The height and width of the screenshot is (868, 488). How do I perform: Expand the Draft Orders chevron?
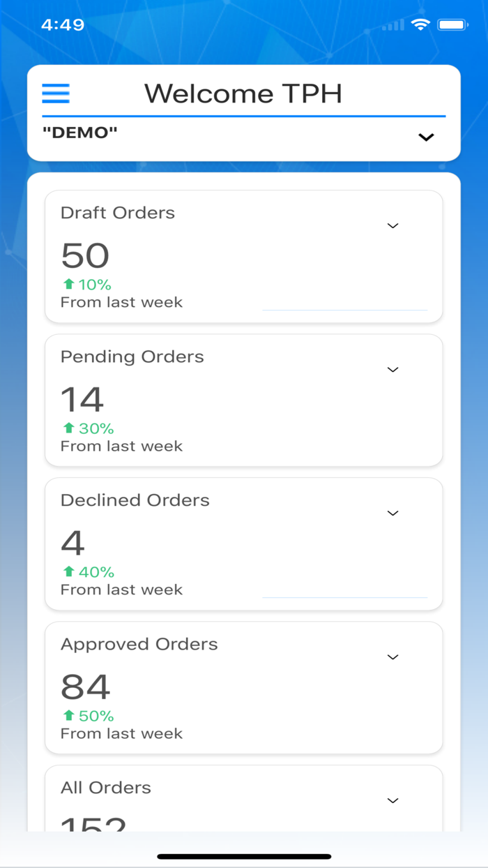392,225
